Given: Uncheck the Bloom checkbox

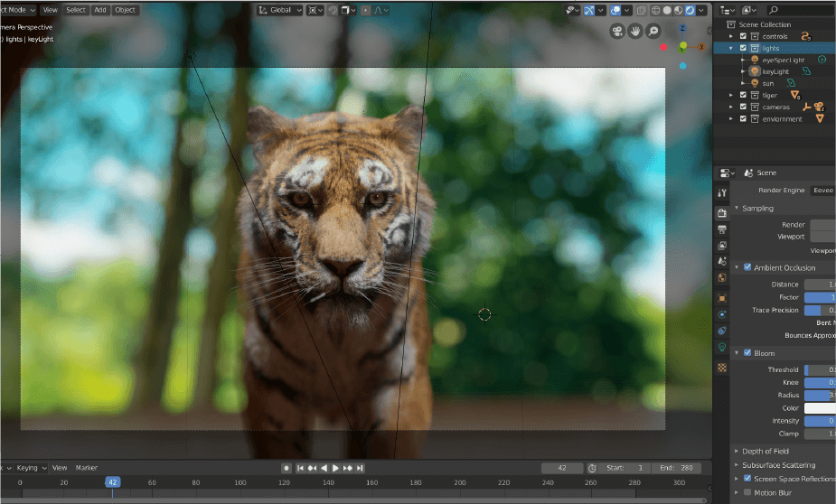Looking at the screenshot, I should click(x=747, y=352).
